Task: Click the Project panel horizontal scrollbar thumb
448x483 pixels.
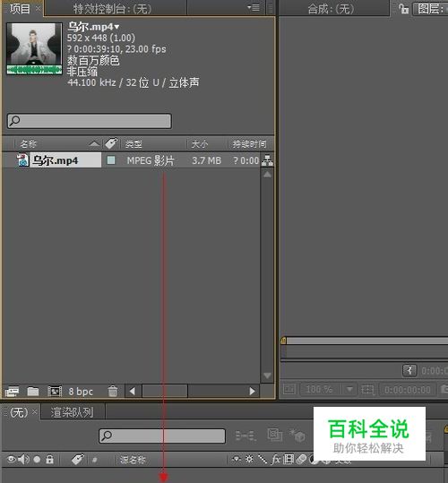Action: click(165, 392)
